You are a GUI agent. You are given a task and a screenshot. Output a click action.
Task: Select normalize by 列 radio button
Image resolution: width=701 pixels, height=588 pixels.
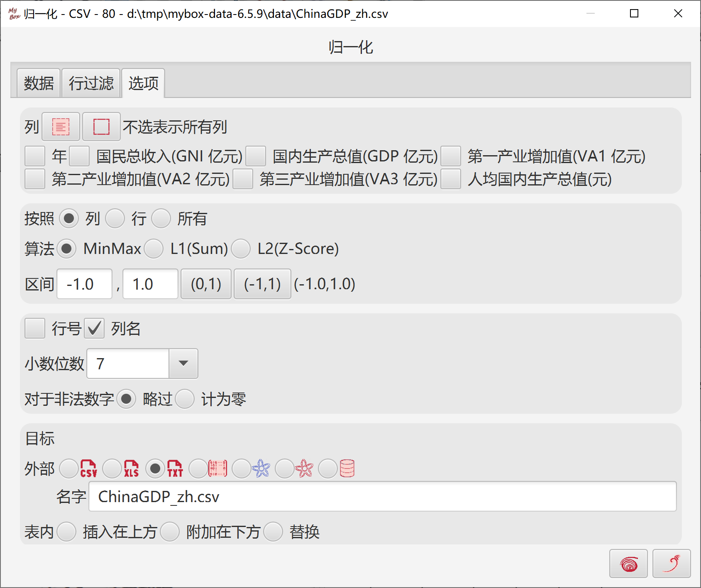tap(69, 218)
